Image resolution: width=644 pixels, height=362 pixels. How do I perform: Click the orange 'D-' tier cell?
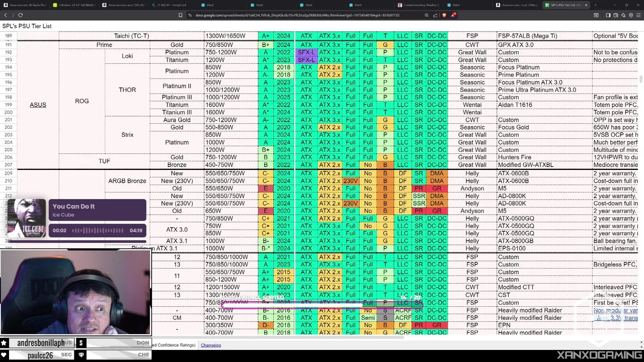coord(266,325)
